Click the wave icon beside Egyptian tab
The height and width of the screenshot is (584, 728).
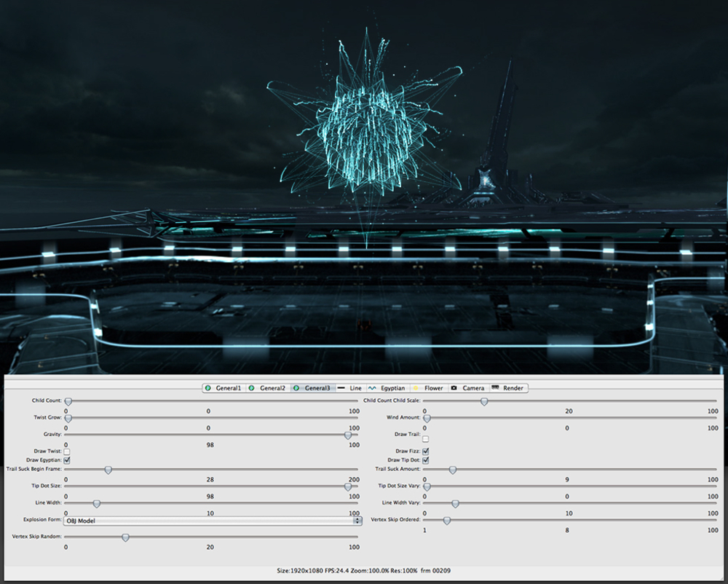[x=372, y=388]
